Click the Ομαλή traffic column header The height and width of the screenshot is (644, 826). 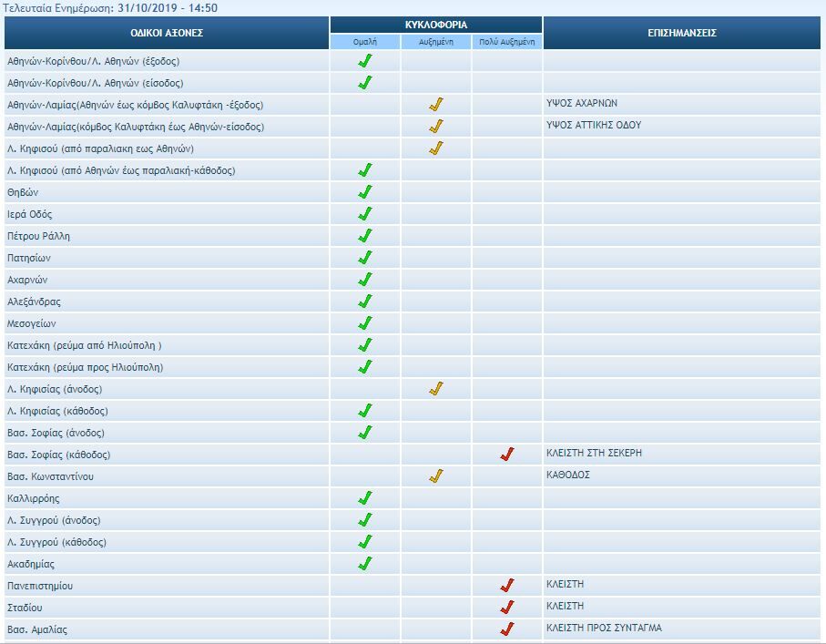(x=365, y=42)
